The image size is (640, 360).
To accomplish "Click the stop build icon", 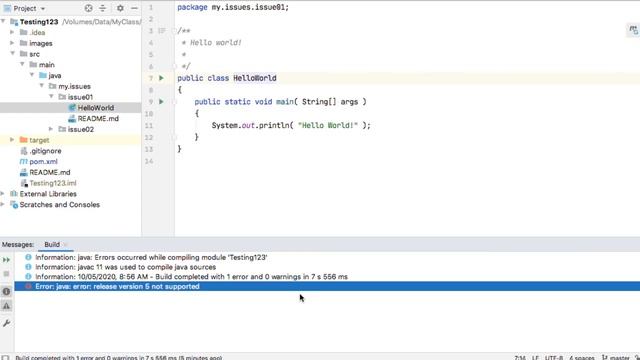I will (6, 274).
